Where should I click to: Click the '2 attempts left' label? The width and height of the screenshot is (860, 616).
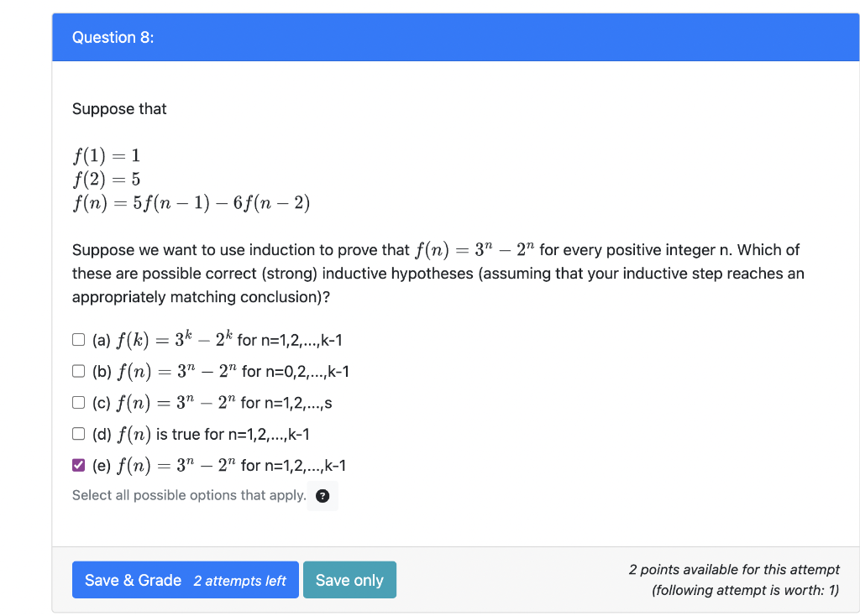pyautogui.click(x=240, y=581)
